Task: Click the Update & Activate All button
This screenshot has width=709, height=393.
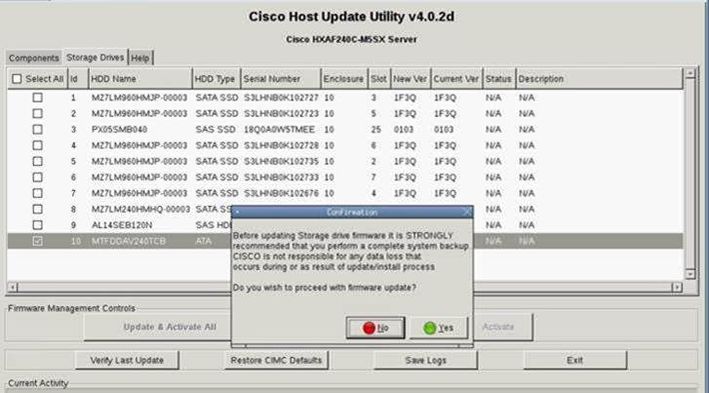Action: click(157, 327)
